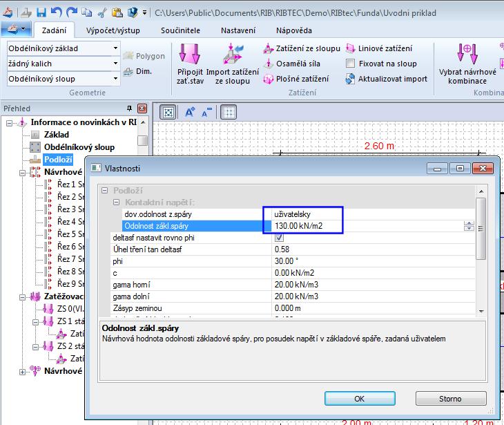The image size is (504, 425).
Task: Click scroll down arrow in properties list
Action: point(481,311)
